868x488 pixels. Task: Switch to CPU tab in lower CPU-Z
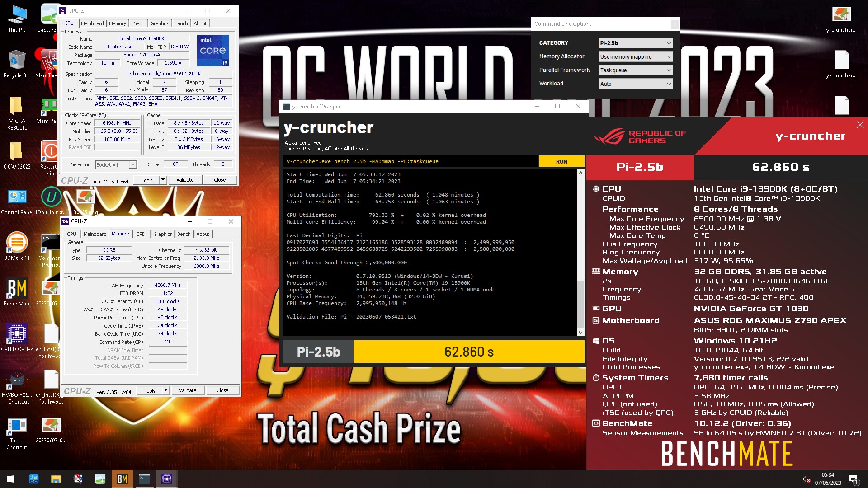72,234
